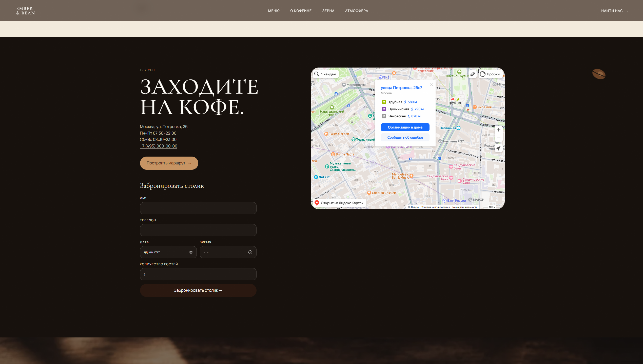
Task: Click Конфиденциальность map link
Action: 464,207
